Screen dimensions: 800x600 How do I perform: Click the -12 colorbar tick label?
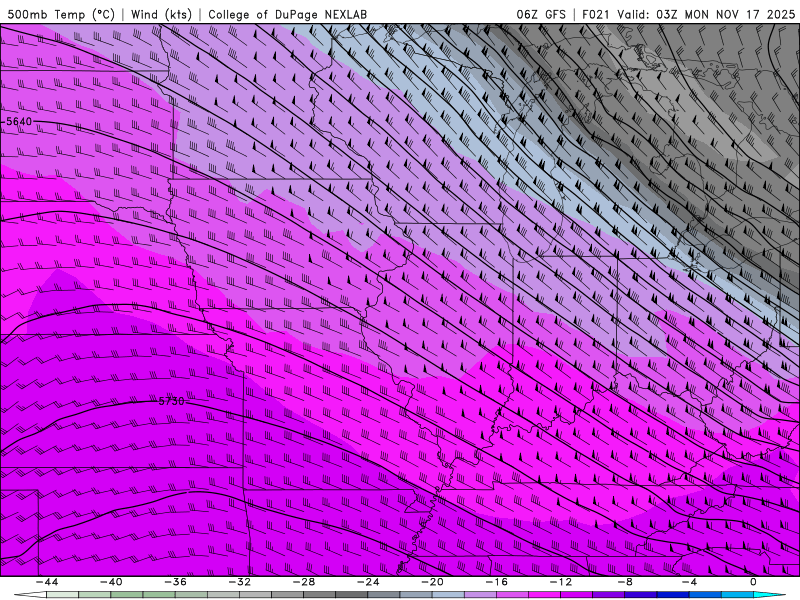tap(561, 582)
